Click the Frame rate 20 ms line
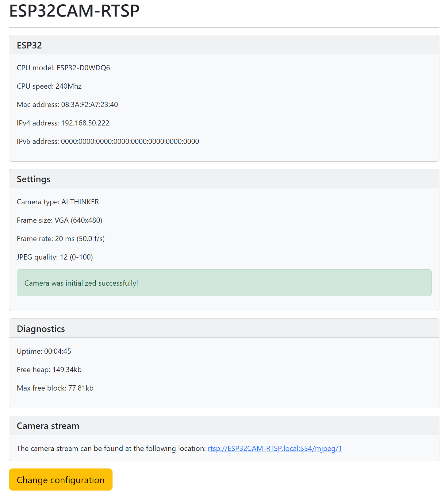The image size is (448, 497). tap(60, 239)
